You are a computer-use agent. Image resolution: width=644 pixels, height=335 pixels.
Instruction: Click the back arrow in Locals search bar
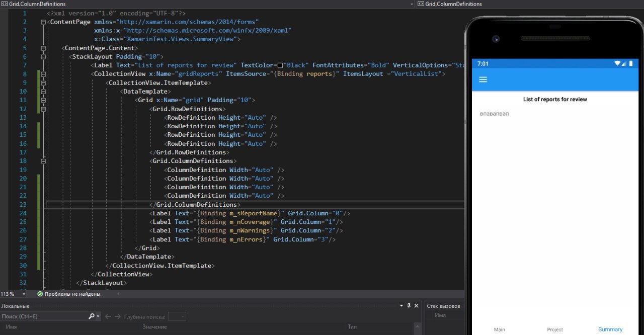pyautogui.click(x=108, y=316)
